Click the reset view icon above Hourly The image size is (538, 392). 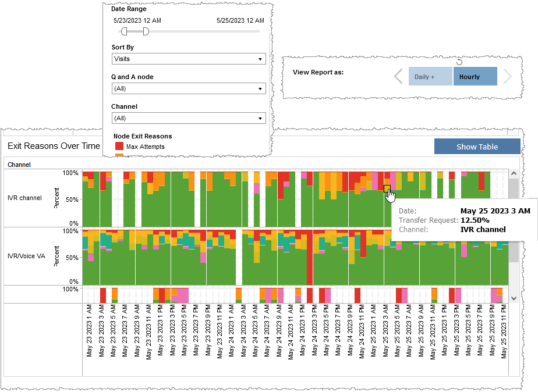pyautogui.click(x=459, y=62)
